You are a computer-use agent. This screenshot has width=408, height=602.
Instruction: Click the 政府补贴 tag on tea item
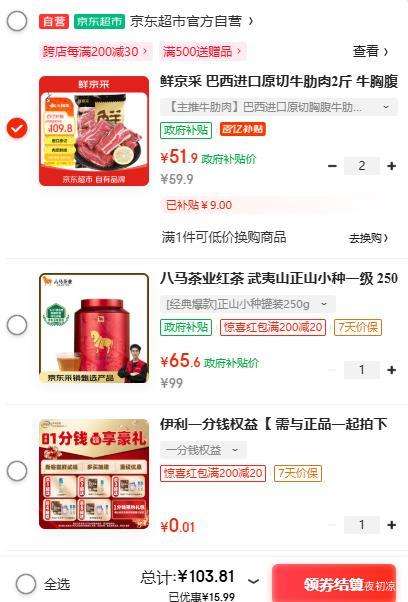click(186, 327)
